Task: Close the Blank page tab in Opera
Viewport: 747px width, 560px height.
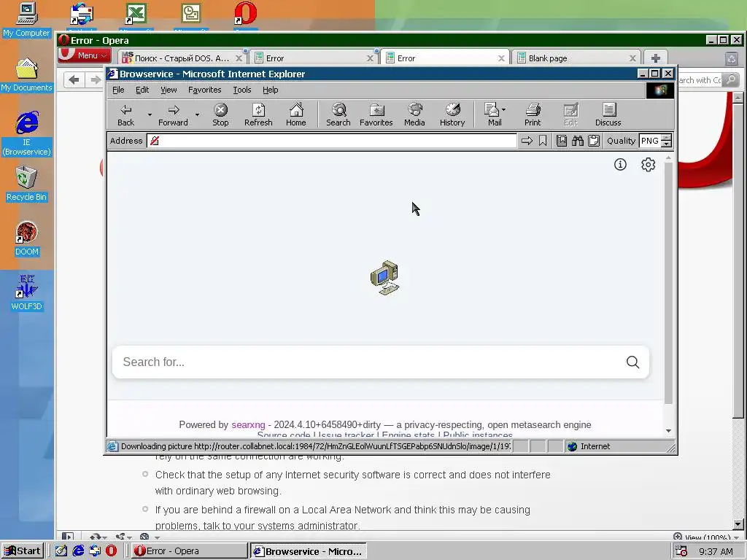Action: click(632, 58)
